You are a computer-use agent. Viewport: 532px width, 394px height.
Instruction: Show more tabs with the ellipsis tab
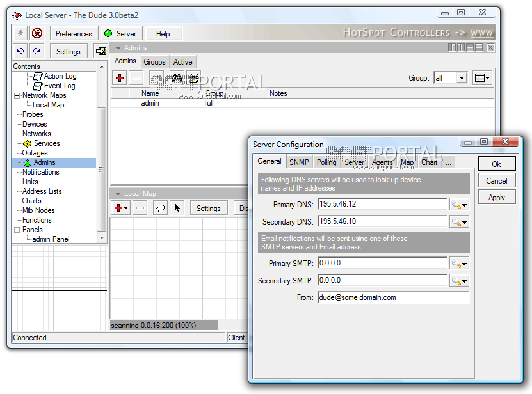[x=449, y=162]
